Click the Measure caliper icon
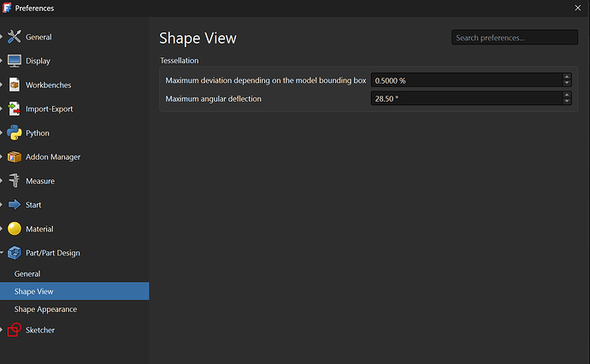Viewport: 590px width, 364px height. tap(15, 181)
